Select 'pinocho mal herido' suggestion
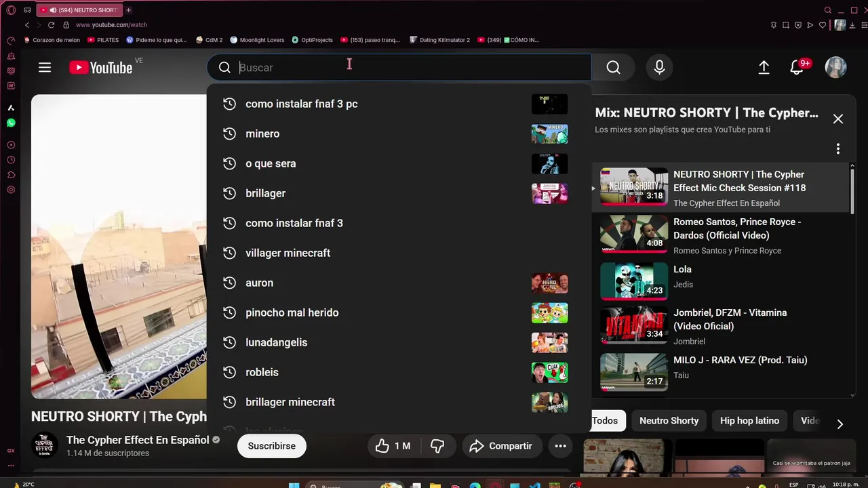The width and height of the screenshot is (868, 488). pos(399,312)
